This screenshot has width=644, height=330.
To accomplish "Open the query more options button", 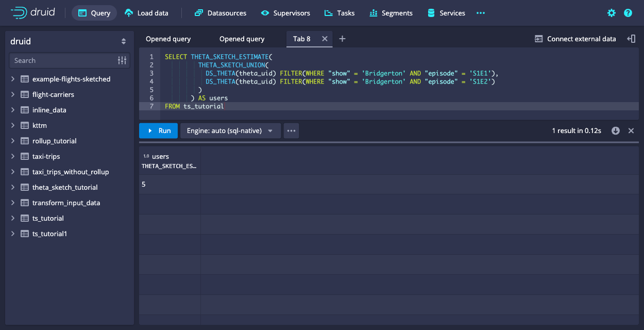I will pos(291,130).
